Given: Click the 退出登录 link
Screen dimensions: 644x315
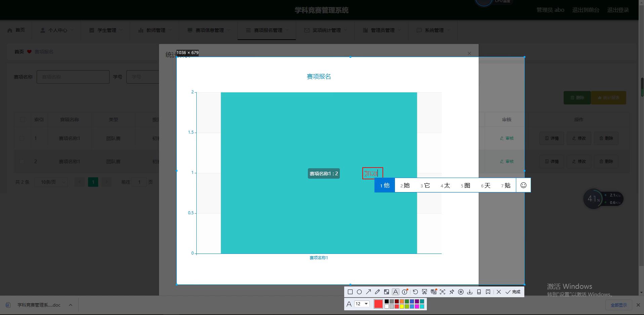Looking at the screenshot, I should pyautogui.click(x=618, y=10).
